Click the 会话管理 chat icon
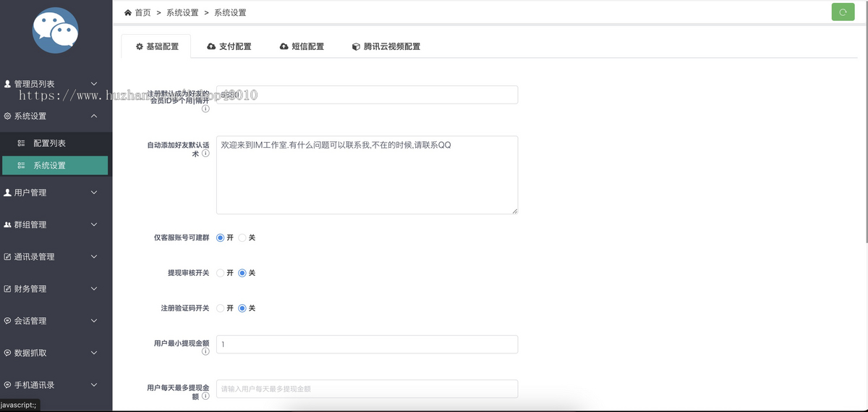The image size is (868, 412). [8, 321]
